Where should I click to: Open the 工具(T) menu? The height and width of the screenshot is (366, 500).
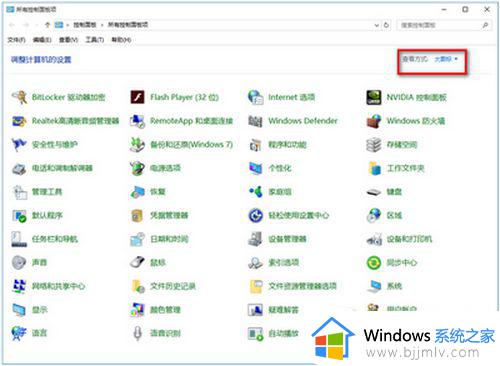pos(95,40)
